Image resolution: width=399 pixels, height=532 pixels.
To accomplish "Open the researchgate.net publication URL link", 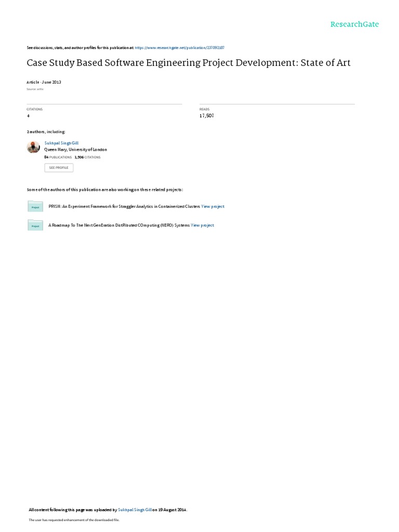I will [x=179, y=48].
